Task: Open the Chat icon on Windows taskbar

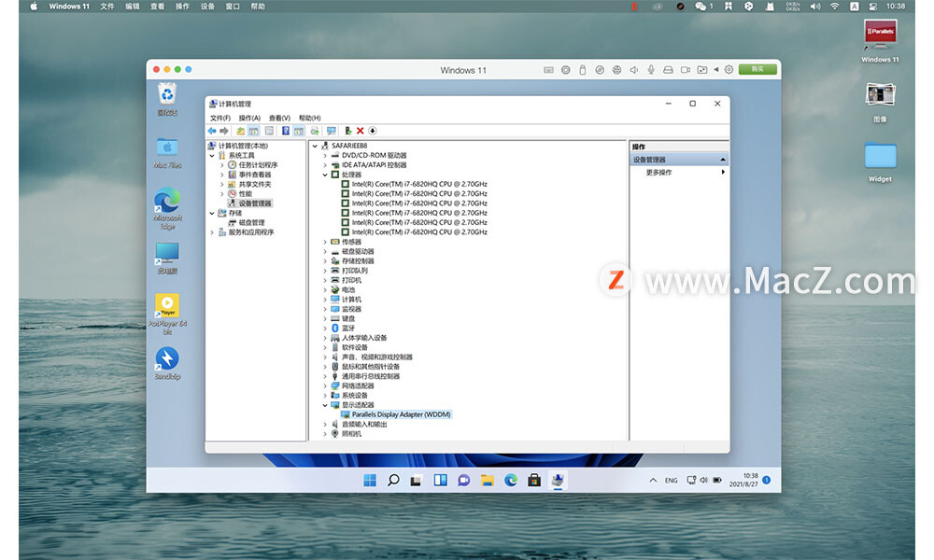Action: point(463,481)
